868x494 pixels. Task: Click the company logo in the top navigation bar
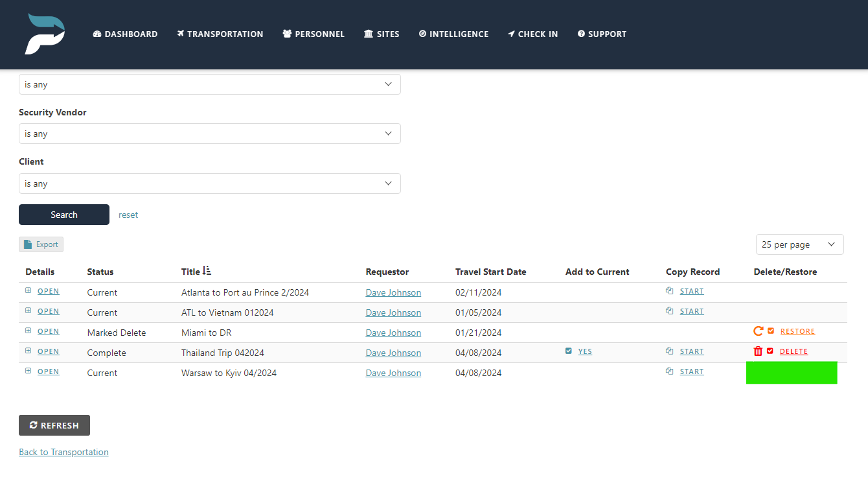pyautogui.click(x=44, y=33)
